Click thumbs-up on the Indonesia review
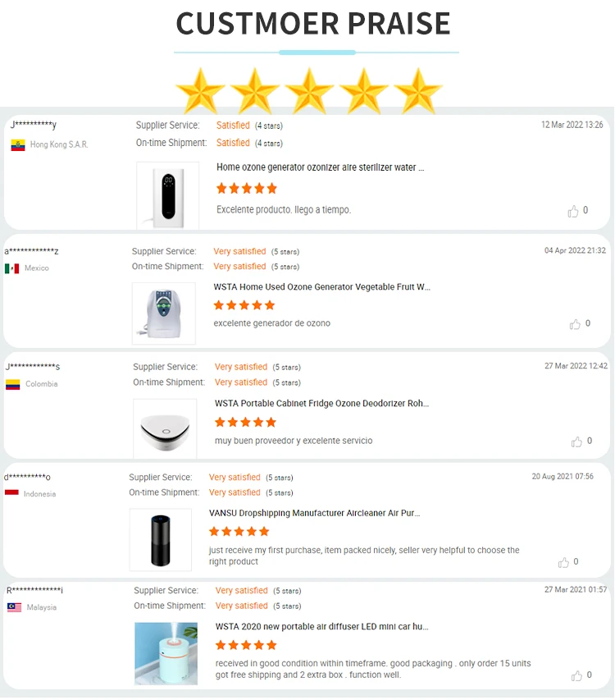 point(563,562)
